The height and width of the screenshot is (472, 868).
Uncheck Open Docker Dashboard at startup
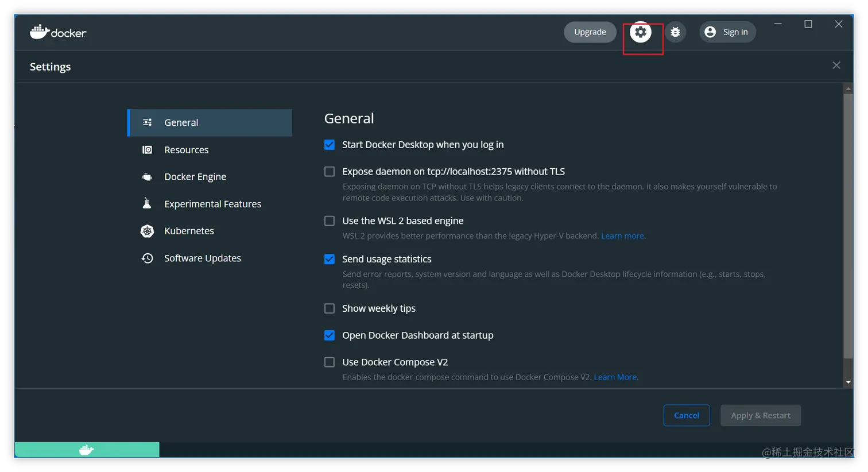330,335
